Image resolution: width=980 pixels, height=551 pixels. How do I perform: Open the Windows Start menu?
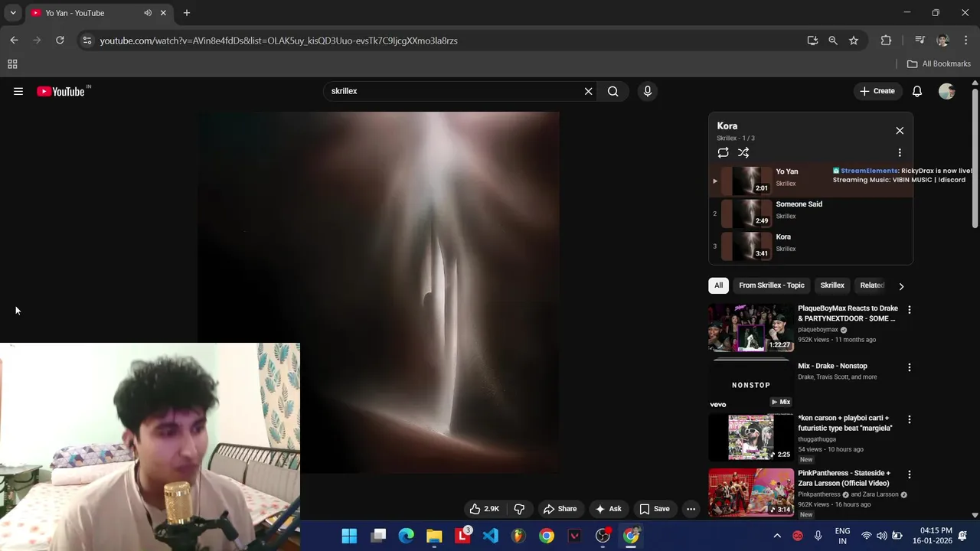[349, 536]
